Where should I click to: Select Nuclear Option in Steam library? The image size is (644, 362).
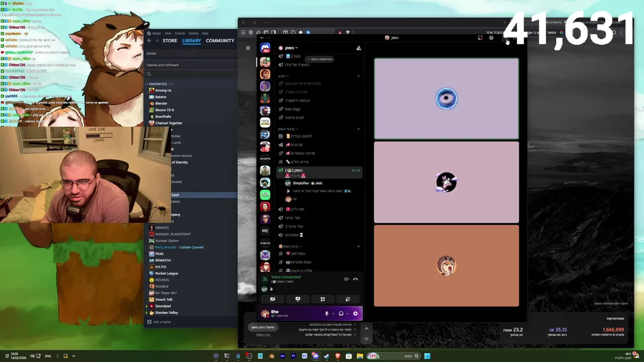[167, 241]
